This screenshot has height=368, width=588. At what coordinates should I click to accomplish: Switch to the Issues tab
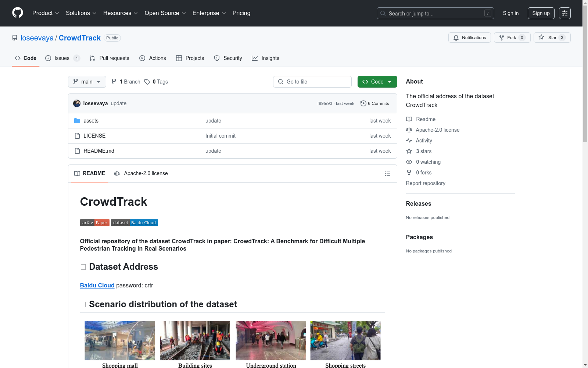[x=62, y=58]
